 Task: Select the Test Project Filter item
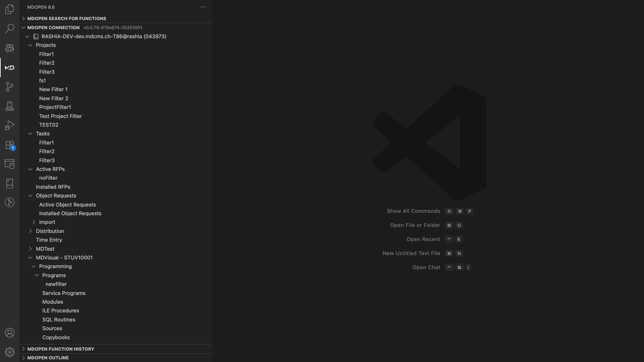pos(60,116)
